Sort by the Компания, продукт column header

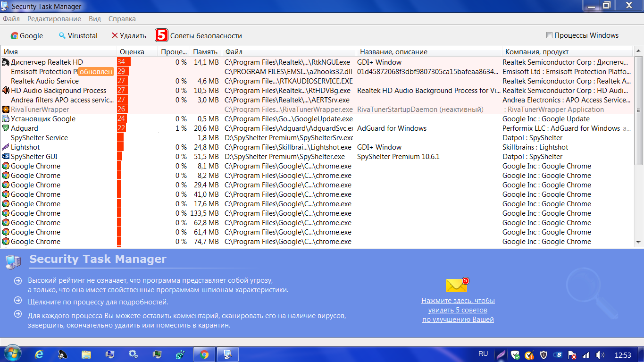(x=568, y=52)
